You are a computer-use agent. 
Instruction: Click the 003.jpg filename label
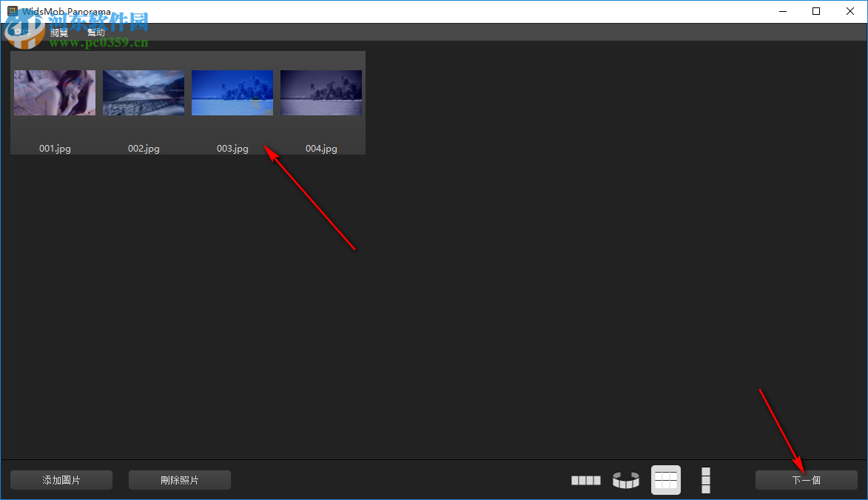(x=232, y=148)
